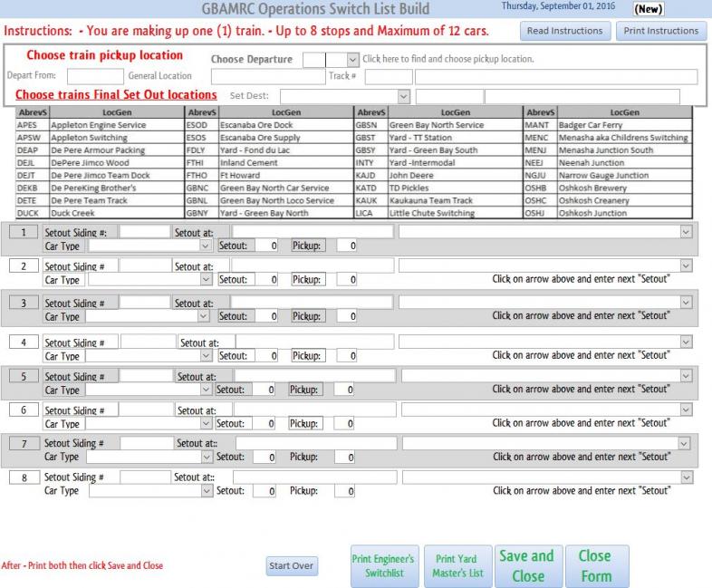The width and height of the screenshot is (712, 588).
Task: Open the Set Dest dropdown
Action: tap(404, 96)
